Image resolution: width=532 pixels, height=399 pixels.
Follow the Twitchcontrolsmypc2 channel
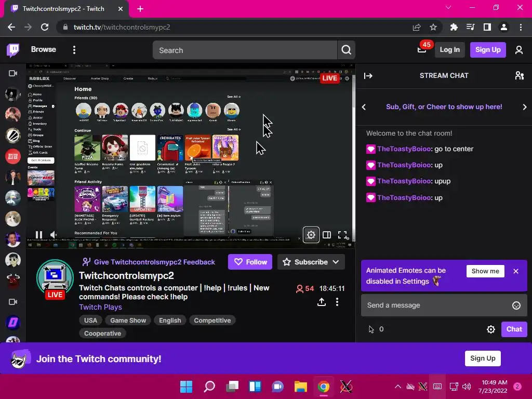coord(250,262)
